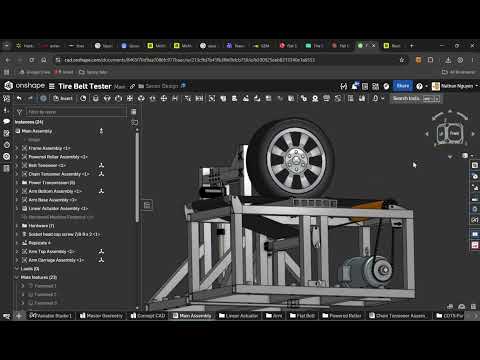Click the Filter by name field
Image resolution: width=480 pixels, height=360 pixels.
point(76,112)
